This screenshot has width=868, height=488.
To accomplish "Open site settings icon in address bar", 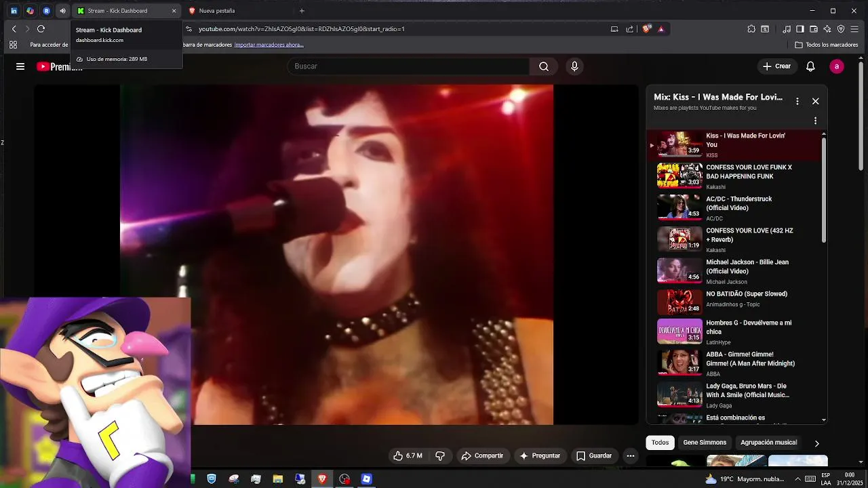I will point(189,29).
